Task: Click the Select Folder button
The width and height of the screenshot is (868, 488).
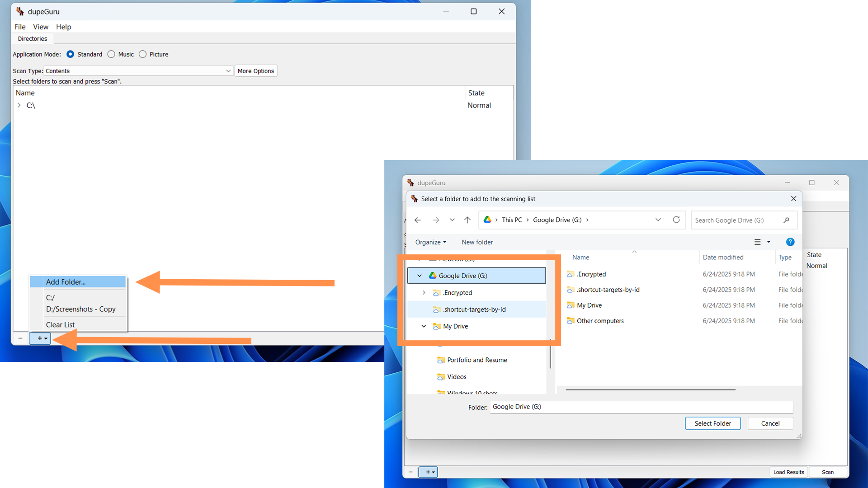Action: coord(712,423)
